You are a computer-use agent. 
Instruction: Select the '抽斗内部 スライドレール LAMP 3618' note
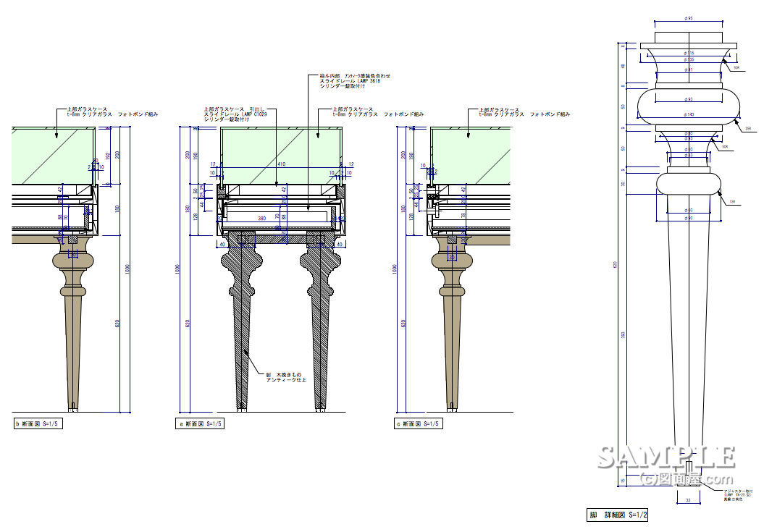(x=355, y=81)
